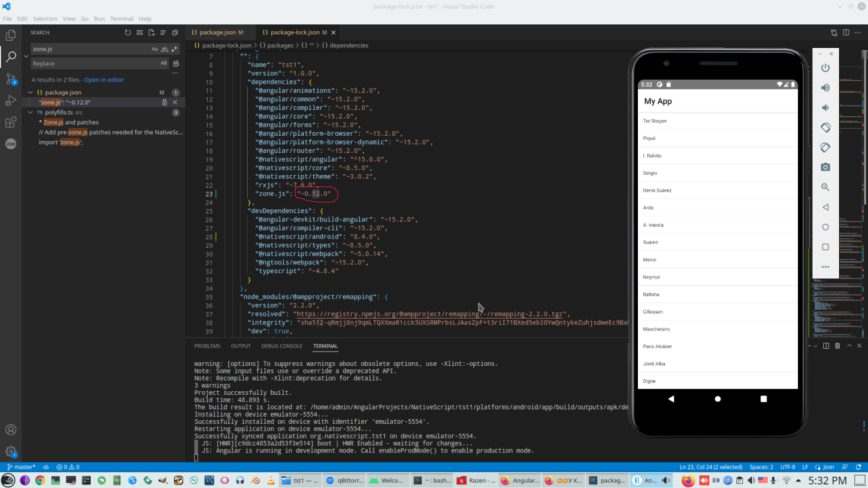Take a screenshot with the emulator camera icon
This screenshot has width=868, height=488.
(x=825, y=167)
